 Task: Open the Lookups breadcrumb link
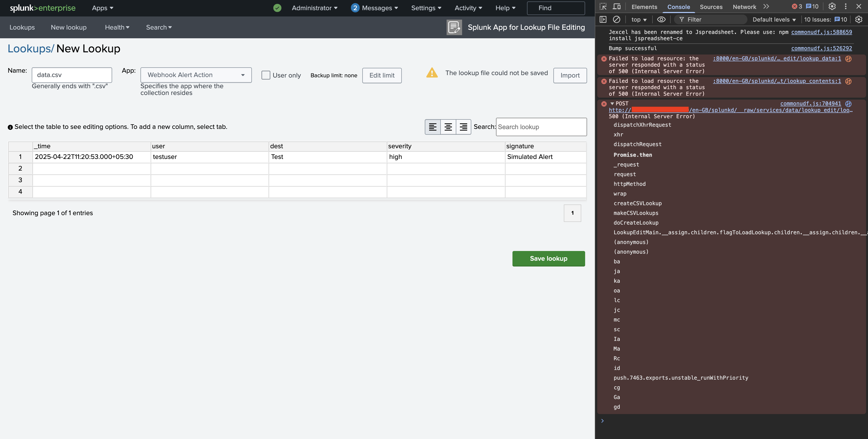29,49
